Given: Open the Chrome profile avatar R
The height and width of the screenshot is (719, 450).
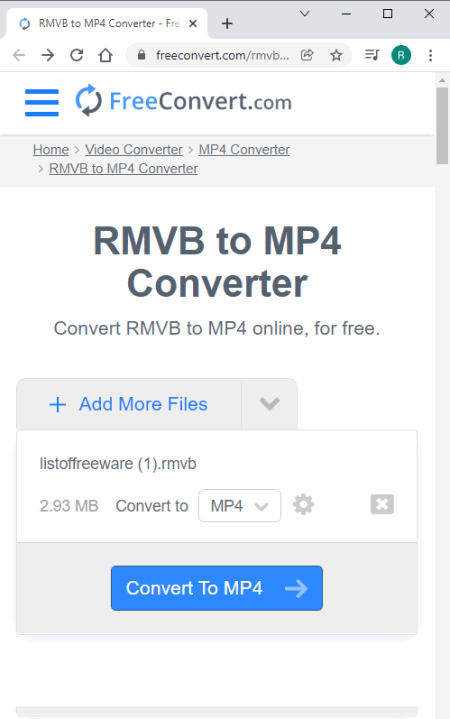Looking at the screenshot, I should click(x=401, y=55).
